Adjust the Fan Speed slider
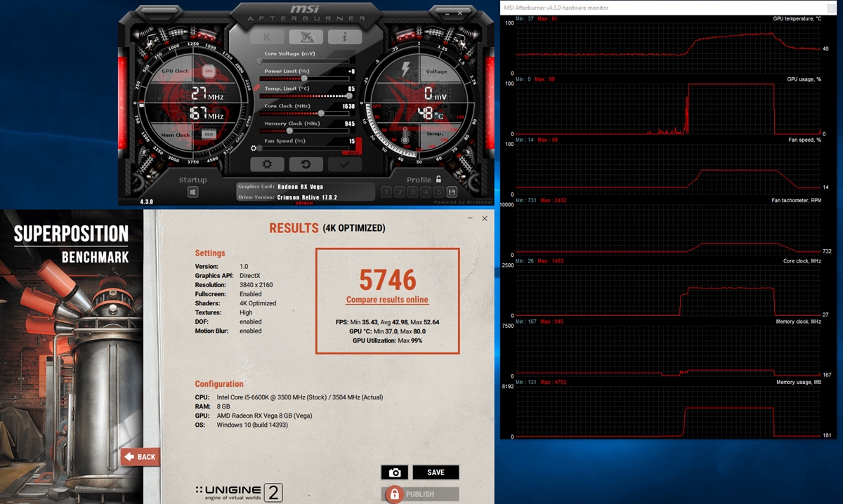The image size is (843, 504). coord(303,148)
